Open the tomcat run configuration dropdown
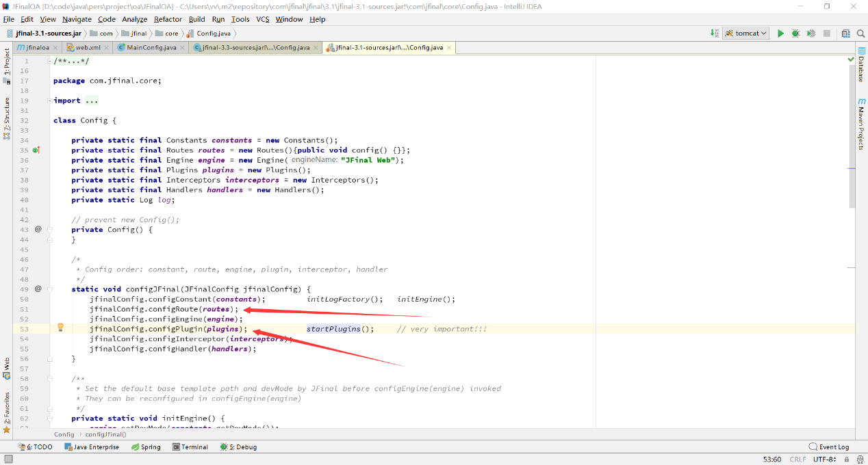Viewport: 868px width, 465px height. point(746,34)
